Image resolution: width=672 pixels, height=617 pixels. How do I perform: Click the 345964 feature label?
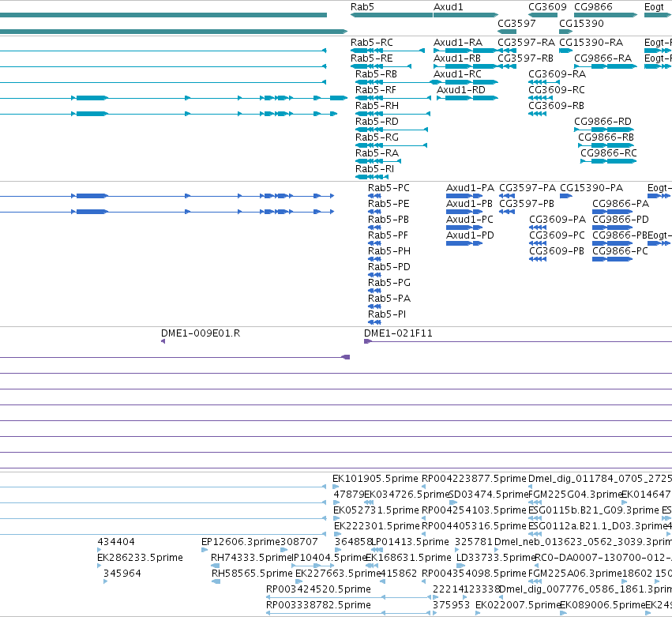click(122, 574)
